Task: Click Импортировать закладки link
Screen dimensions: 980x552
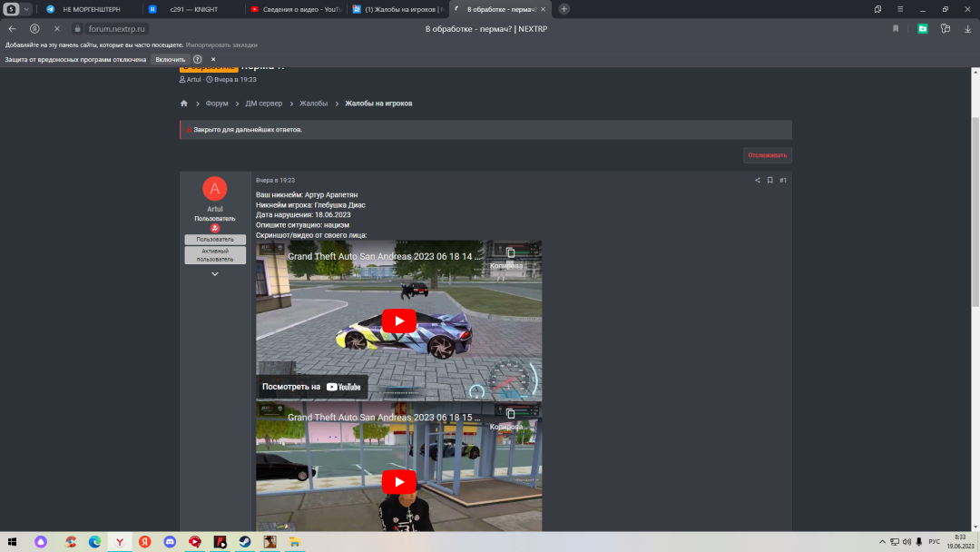Action: point(221,45)
